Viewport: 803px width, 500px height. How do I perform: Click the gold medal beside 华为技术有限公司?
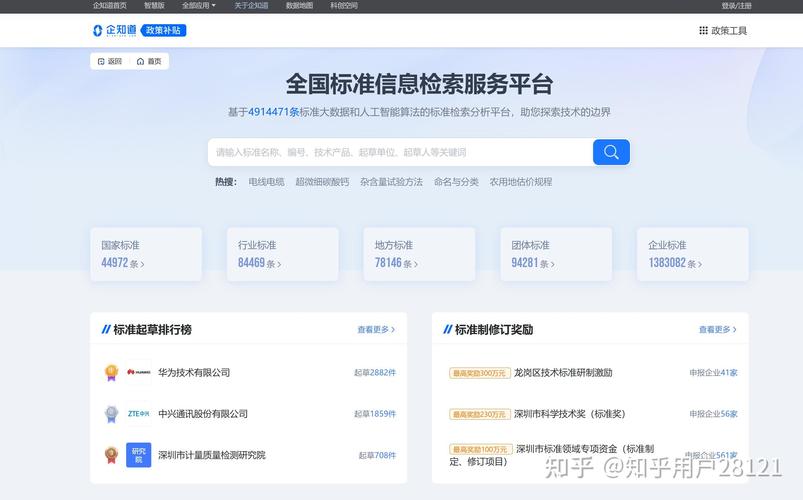tap(111, 372)
